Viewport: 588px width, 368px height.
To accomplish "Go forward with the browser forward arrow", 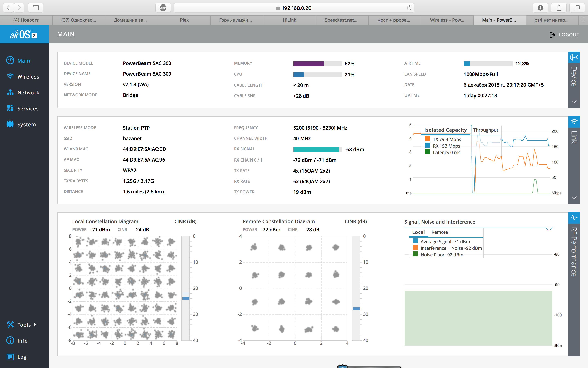I will pyautogui.click(x=19, y=8).
